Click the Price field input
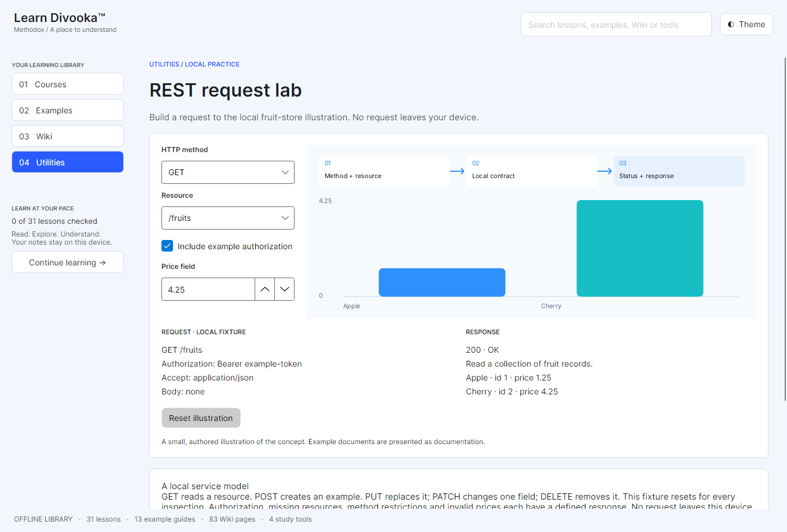Image resolution: width=787 pixels, height=532 pixels. tap(208, 289)
